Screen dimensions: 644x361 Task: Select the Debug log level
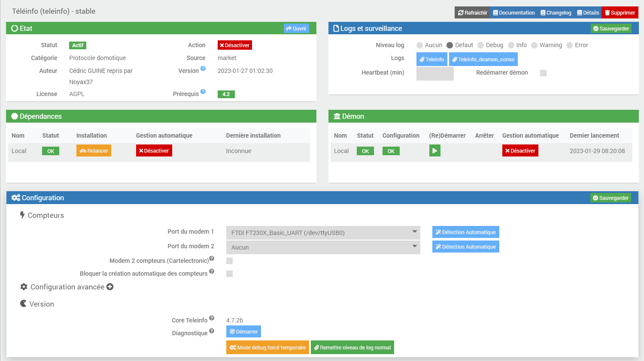tap(480, 45)
